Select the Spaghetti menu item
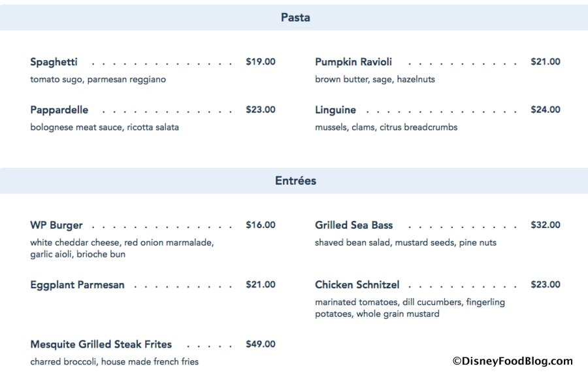 (54, 62)
